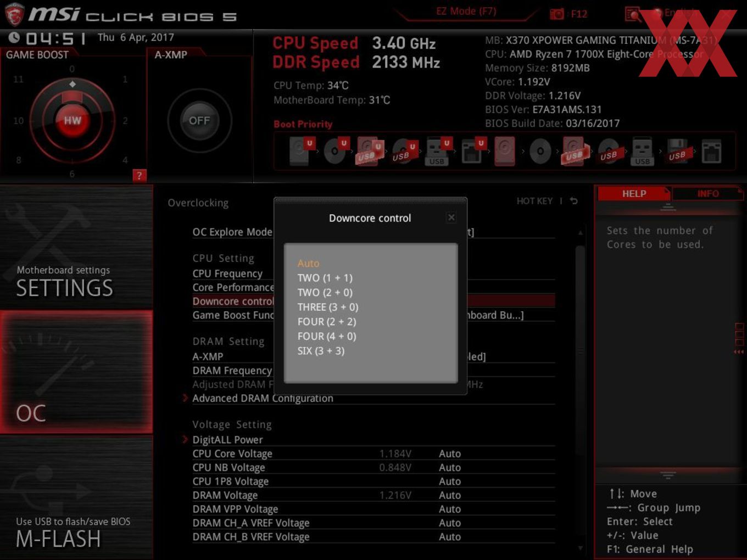
Task: Select the legacy USB CD/DVD boot icon
Action: click(x=609, y=152)
